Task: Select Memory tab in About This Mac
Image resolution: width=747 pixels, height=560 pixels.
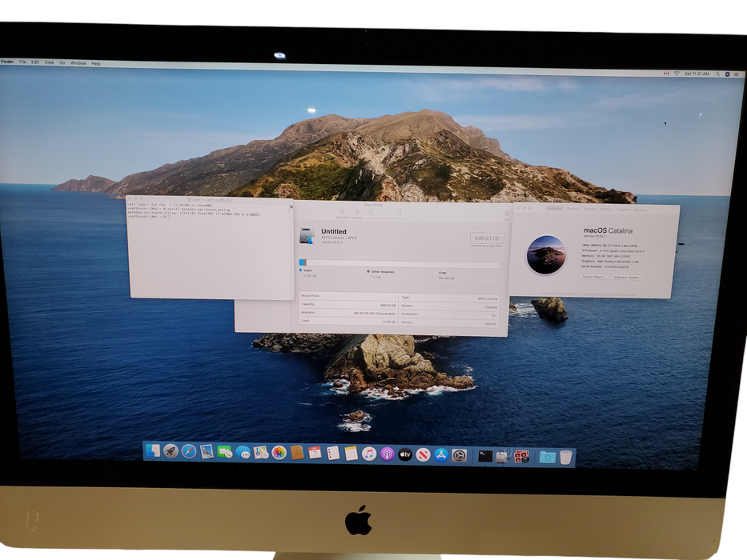Action: click(x=606, y=210)
